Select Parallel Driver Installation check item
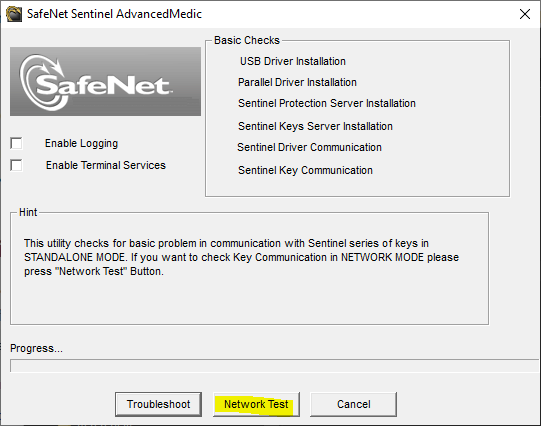The width and height of the screenshot is (541, 426). click(x=297, y=82)
